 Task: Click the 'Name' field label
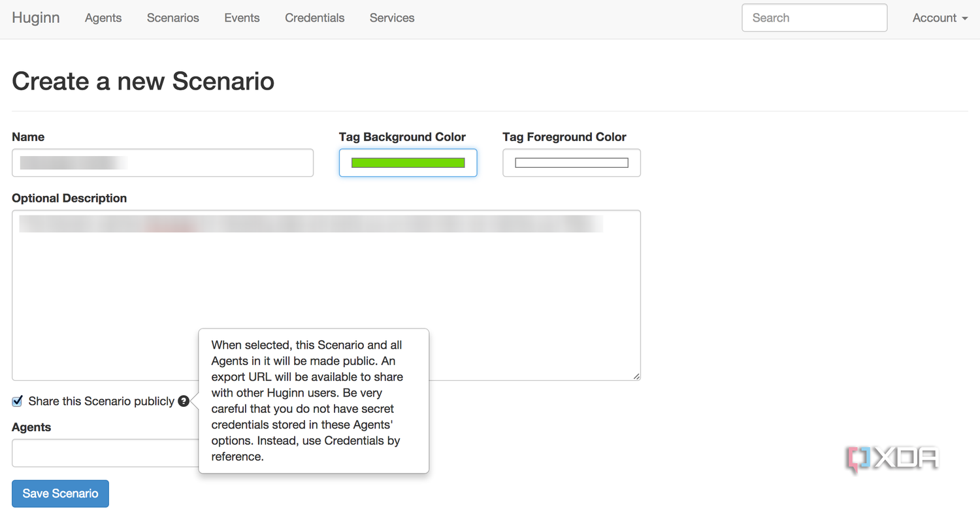pyautogui.click(x=28, y=137)
